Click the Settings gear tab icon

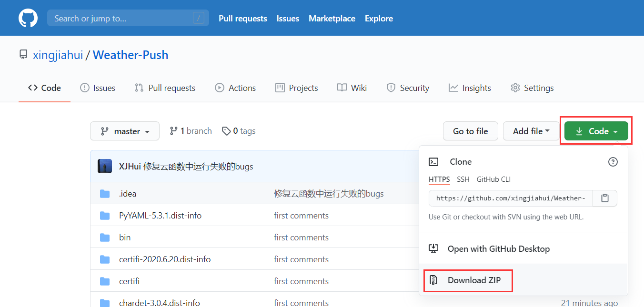point(515,88)
